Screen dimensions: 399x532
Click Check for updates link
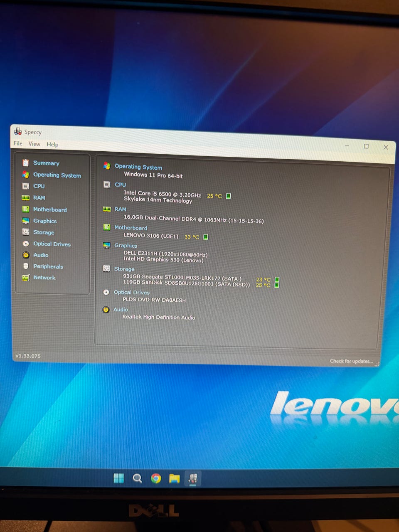coord(352,361)
